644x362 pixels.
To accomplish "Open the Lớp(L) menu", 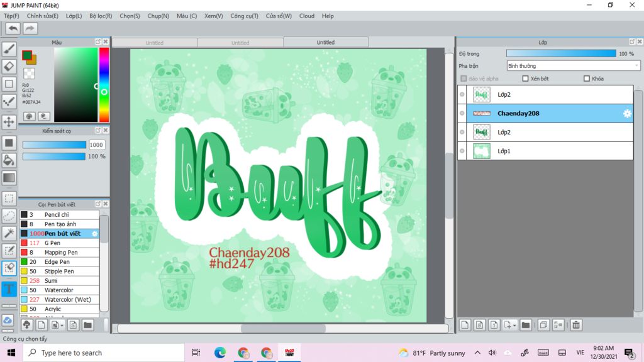I will coord(74,16).
